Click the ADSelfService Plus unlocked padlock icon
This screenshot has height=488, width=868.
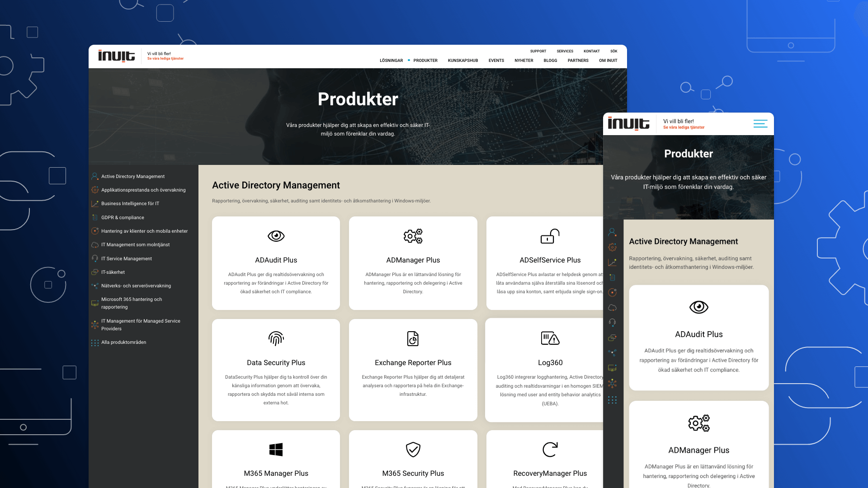[550, 236]
